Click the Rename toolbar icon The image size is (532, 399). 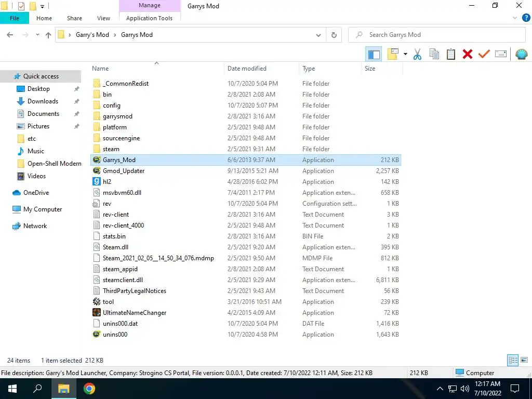coord(500,54)
